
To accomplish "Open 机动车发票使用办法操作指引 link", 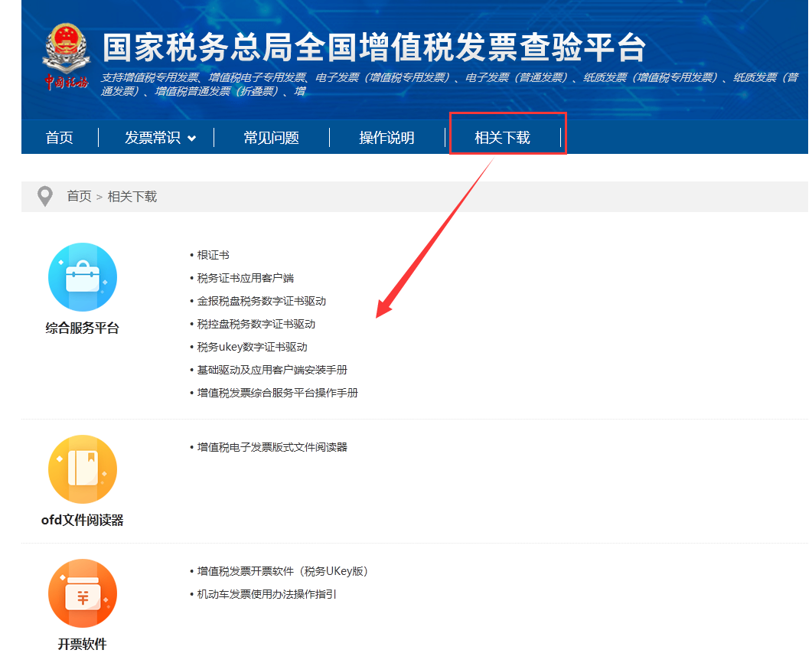I will [x=266, y=594].
